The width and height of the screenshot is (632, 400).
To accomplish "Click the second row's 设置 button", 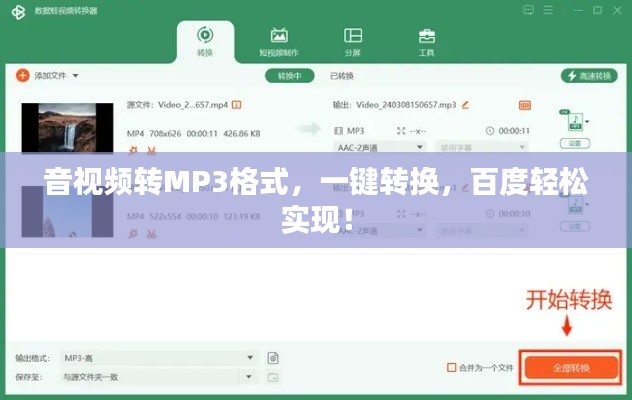I will (575, 227).
